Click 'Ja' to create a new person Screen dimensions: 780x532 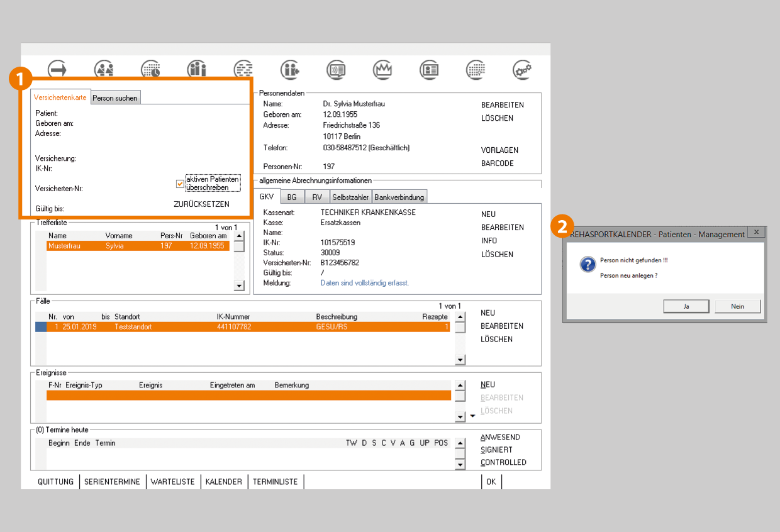click(686, 306)
